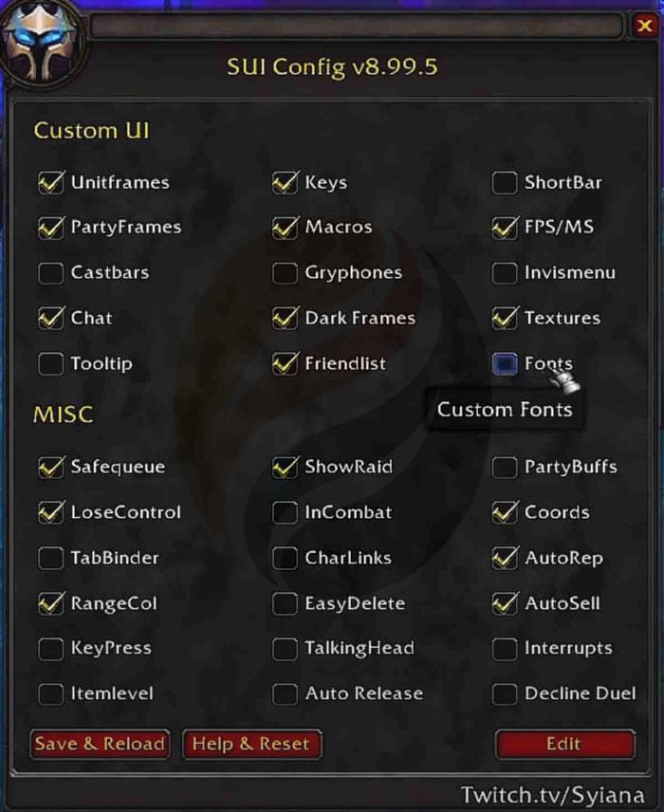Enable Custom Fonts option

[x=505, y=363]
